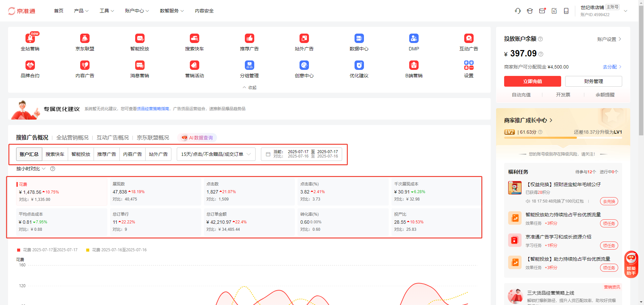
Task: Collapse the product grid with 收起
Action: (249, 87)
